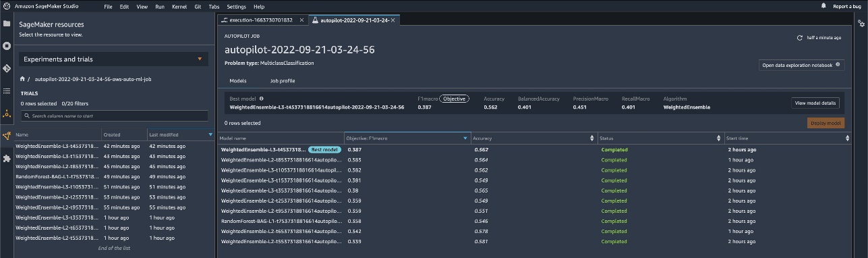Click the sort arrows on Accuracy column
The image size is (868, 258).
coord(592,138)
